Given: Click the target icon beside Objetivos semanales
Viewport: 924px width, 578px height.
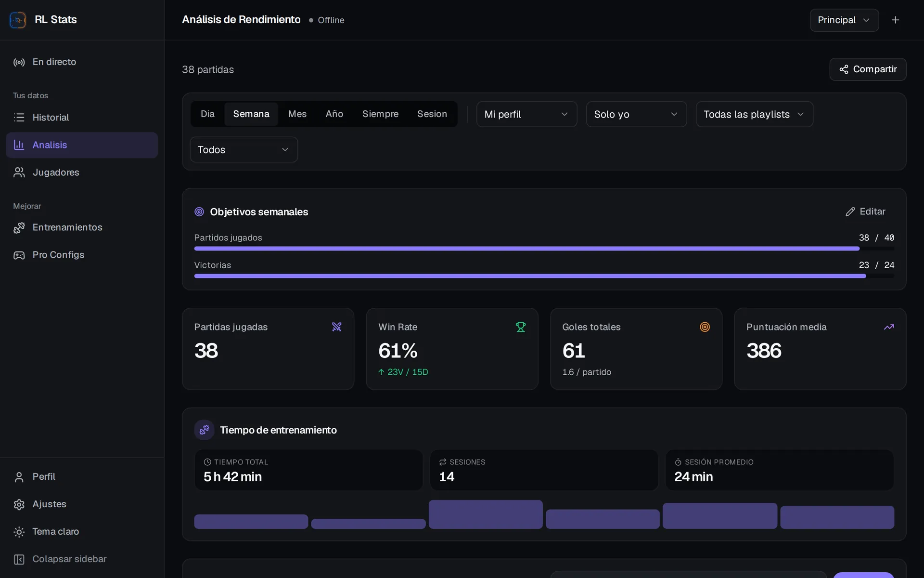Looking at the screenshot, I should (199, 212).
